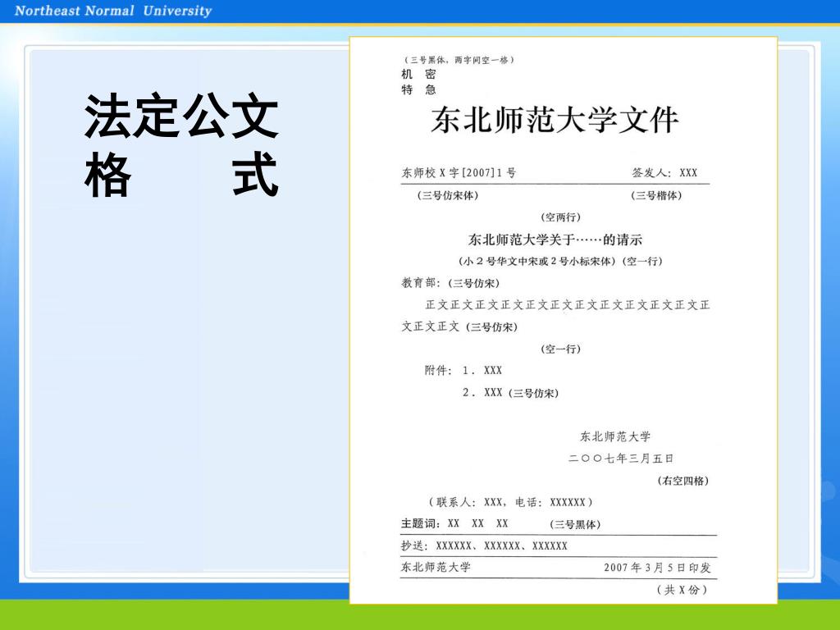Click document number 东师校X字[2007]1号
This screenshot has height=630, width=840.
[x=459, y=172]
